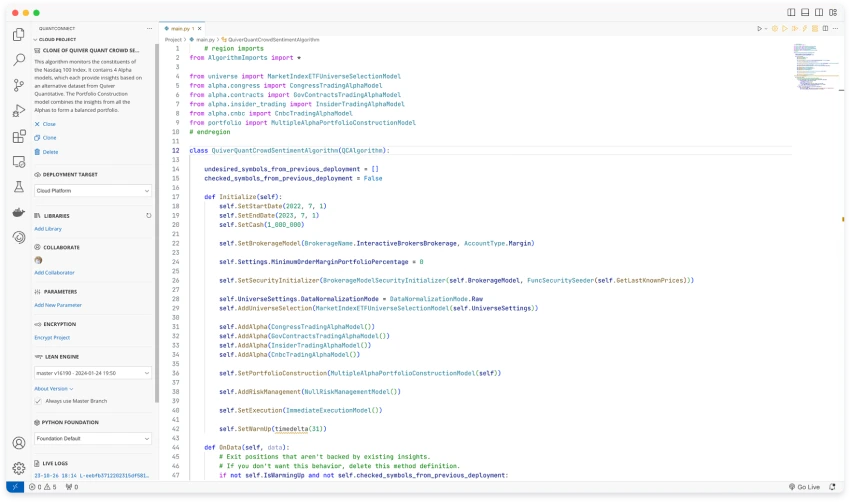Image resolution: width=850 pixels, height=502 pixels.
Task: Open Customize Layout icon in title bar
Action: click(833, 12)
